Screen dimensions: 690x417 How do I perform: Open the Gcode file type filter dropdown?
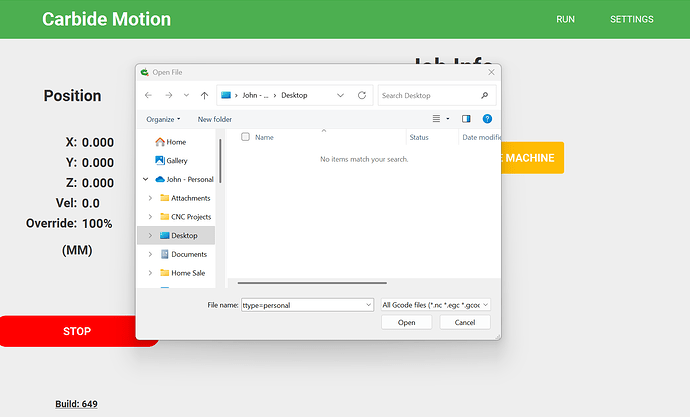pos(435,304)
